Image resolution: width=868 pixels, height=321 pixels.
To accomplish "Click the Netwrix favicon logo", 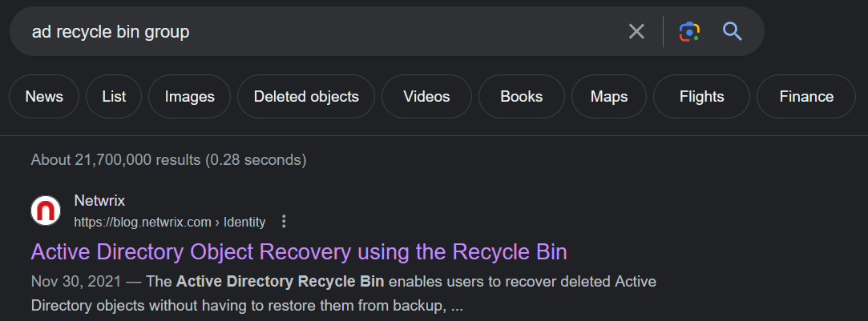I will [46, 211].
